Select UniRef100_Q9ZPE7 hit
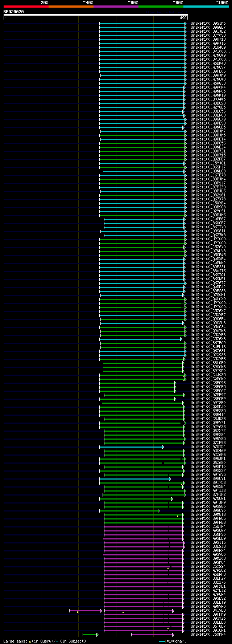Viewport: 232px width, 644px height. [x=208, y=159]
